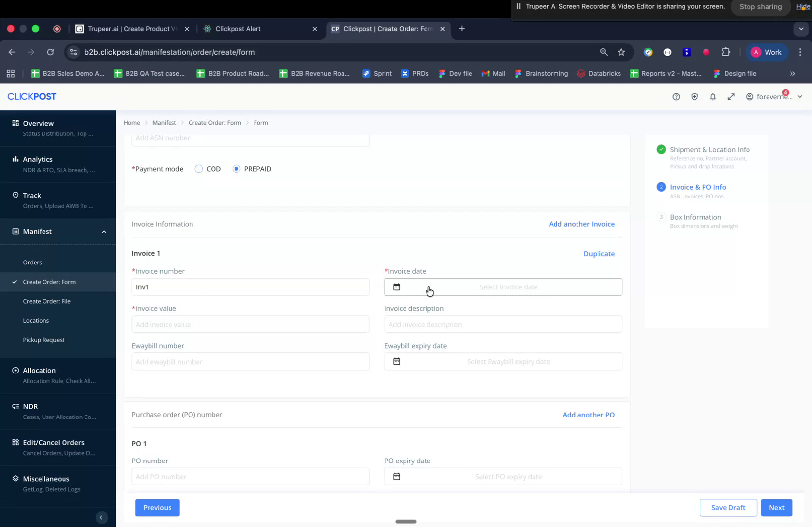
Task: Click the help question mark icon
Action: (676, 96)
